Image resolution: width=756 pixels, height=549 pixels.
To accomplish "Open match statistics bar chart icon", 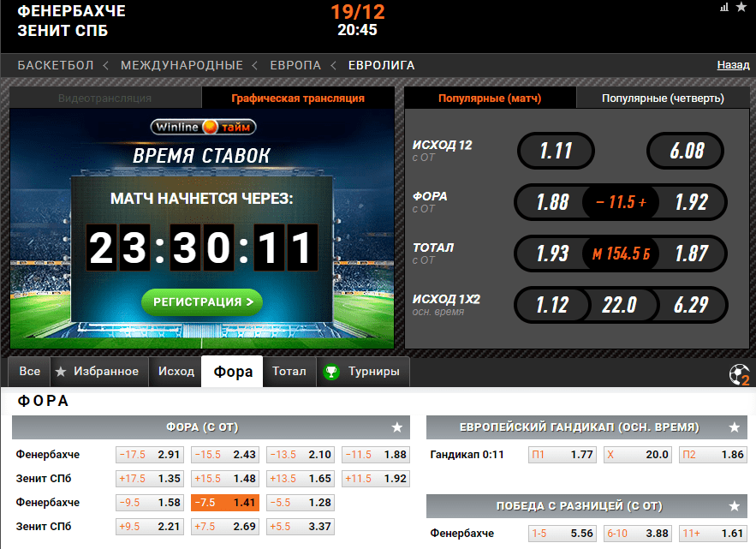I will coord(724,7).
